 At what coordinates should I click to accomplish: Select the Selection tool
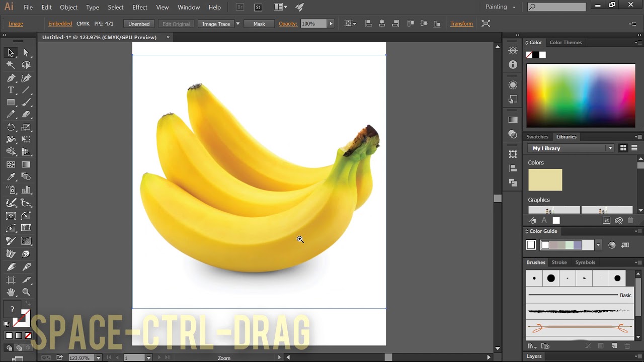11,53
